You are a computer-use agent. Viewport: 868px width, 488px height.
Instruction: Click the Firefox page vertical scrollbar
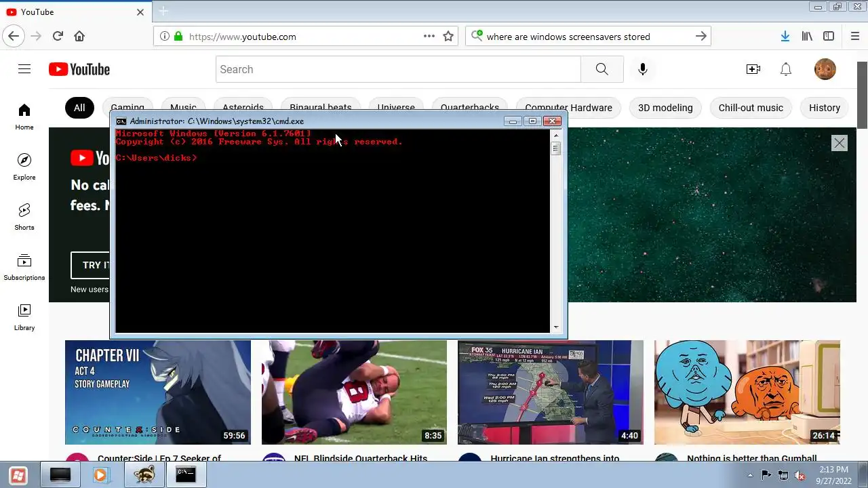pos(862,95)
